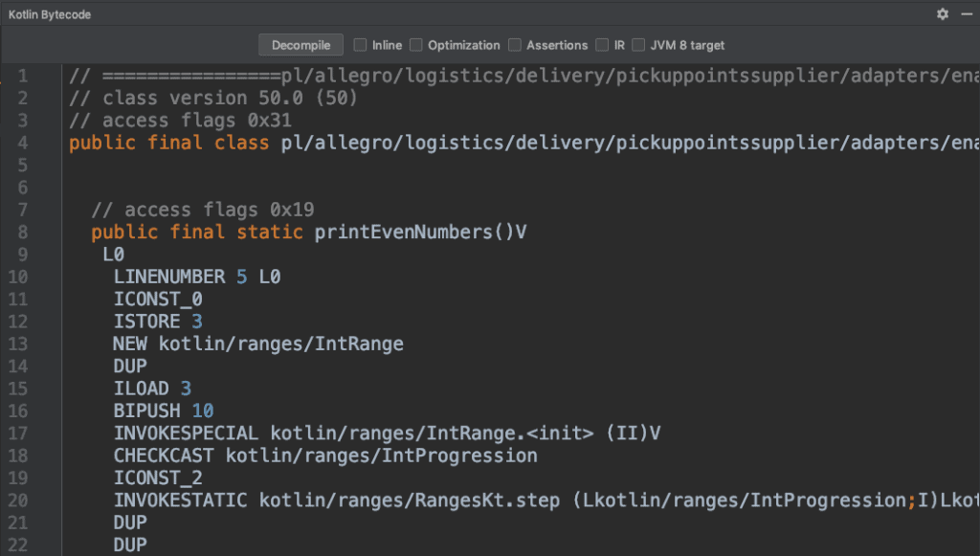The height and width of the screenshot is (556, 980).
Task: Select line number 8 in the gutter
Action: pos(21,232)
